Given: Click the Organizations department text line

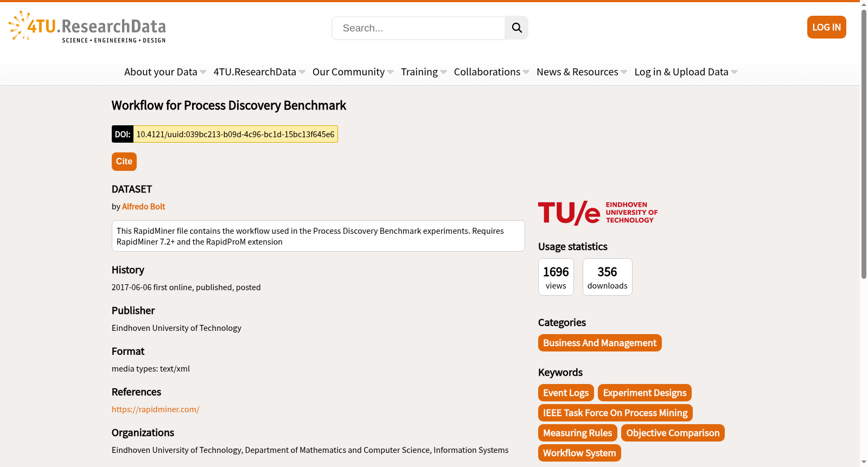Looking at the screenshot, I should pos(310,450).
